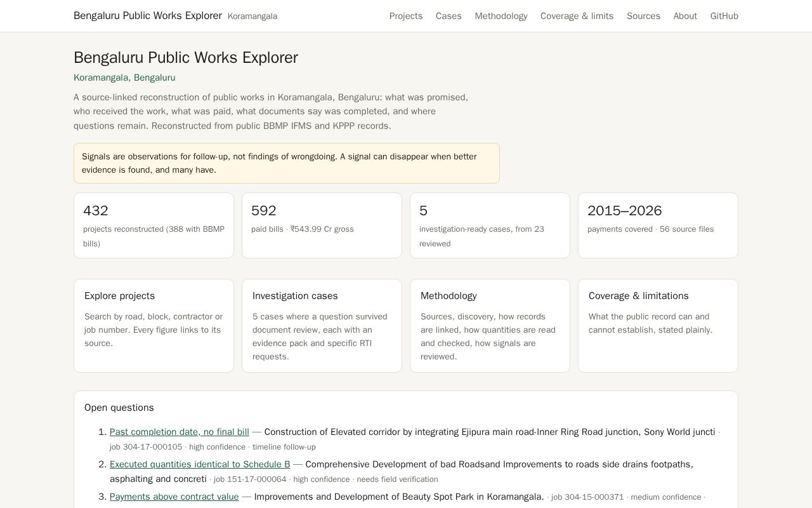Click the 2015–2026 payments covered stat
This screenshot has height=508, width=812.
click(x=658, y=225)
